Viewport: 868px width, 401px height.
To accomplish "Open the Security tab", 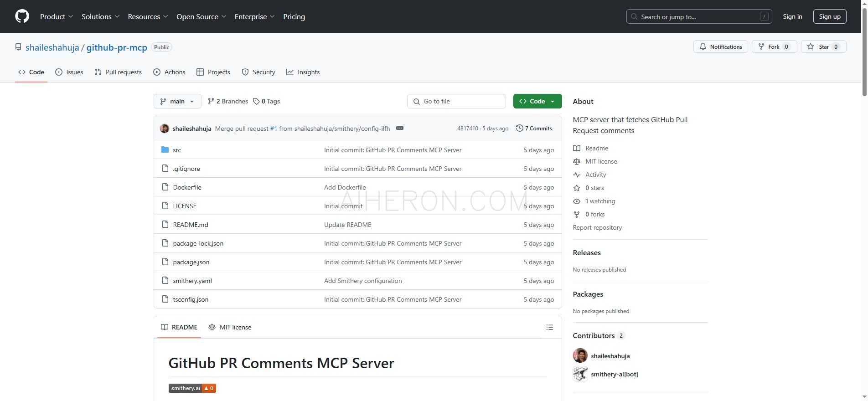I will [258, 72].
